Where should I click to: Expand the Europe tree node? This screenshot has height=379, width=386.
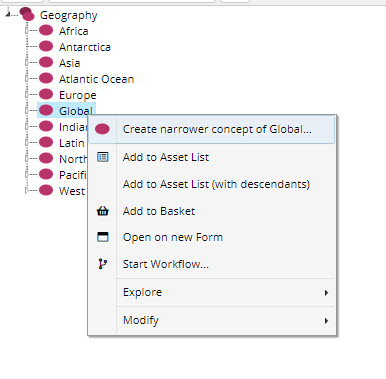coord(27,95)
